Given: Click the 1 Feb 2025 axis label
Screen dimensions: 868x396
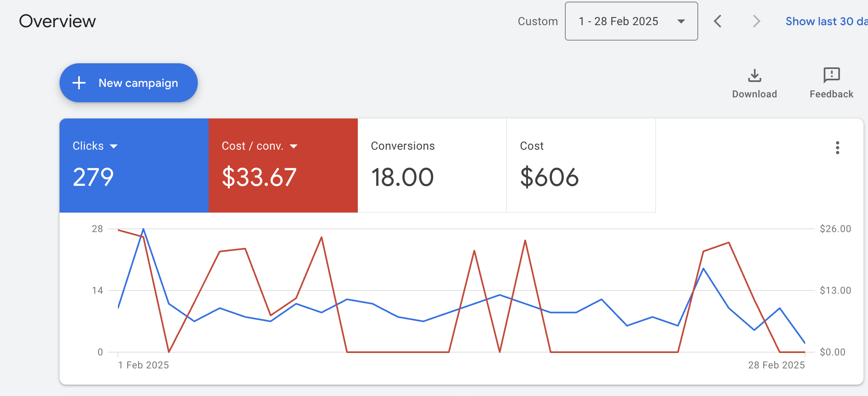Looking at the screenshot, I should pos(143,365).
